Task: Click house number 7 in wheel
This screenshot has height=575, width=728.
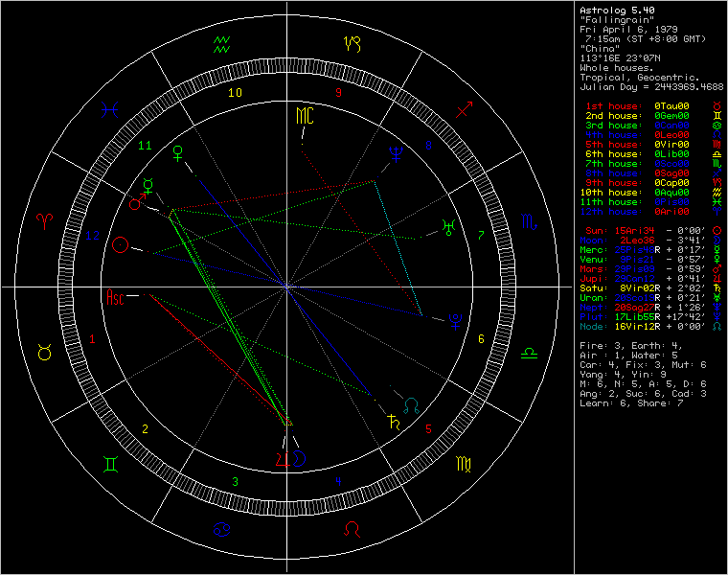Action: [481, 235]
